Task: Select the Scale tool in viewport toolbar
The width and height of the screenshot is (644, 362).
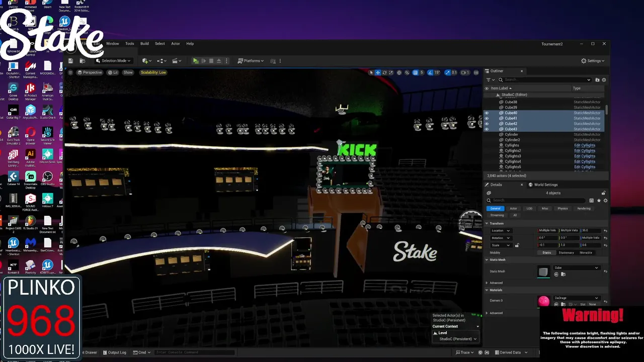Action: [391, 72]
